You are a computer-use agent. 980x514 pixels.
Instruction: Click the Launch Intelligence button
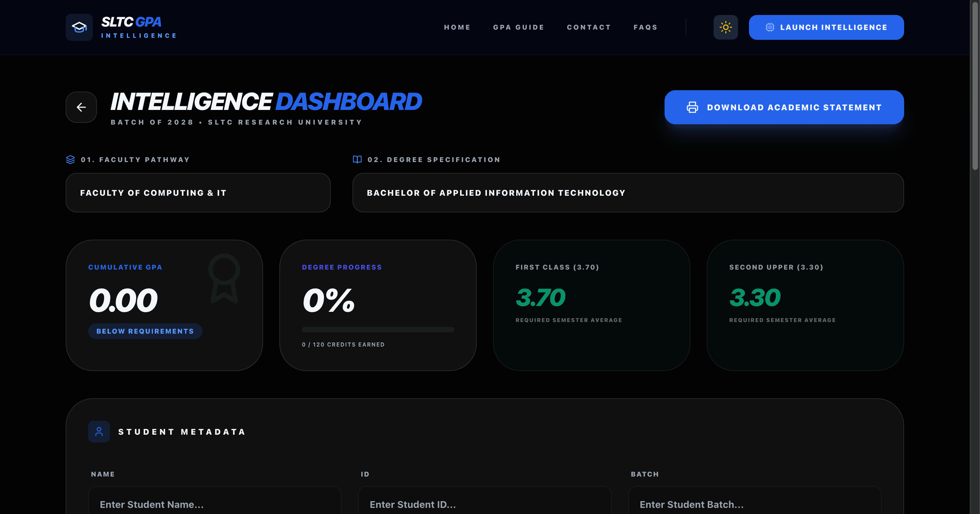[x=826, y=27]
